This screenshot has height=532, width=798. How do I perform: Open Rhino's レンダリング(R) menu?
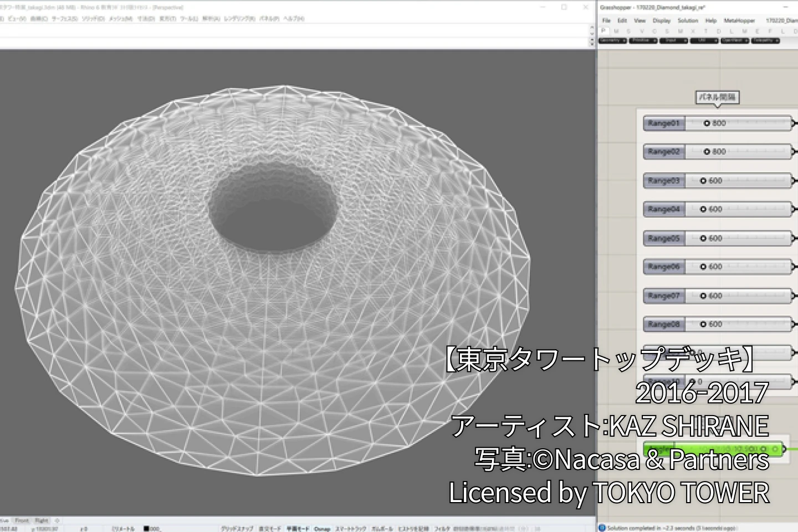[240, 19]
